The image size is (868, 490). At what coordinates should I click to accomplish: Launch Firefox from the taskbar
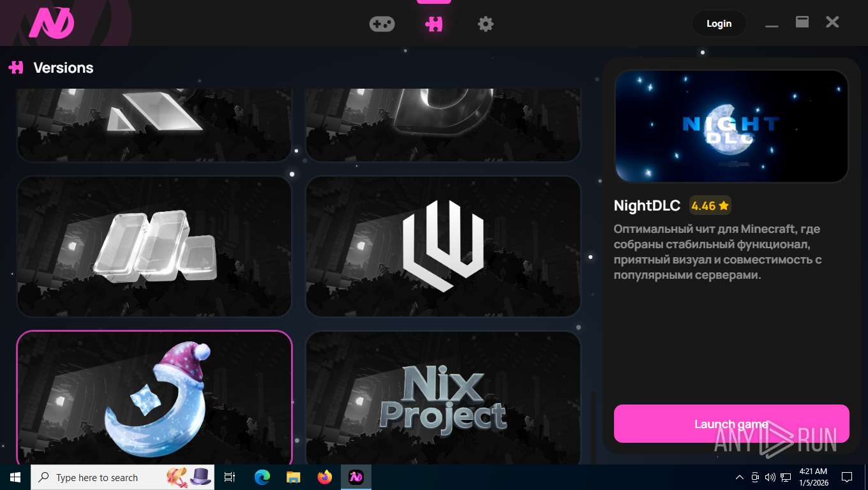coord(325,477)
